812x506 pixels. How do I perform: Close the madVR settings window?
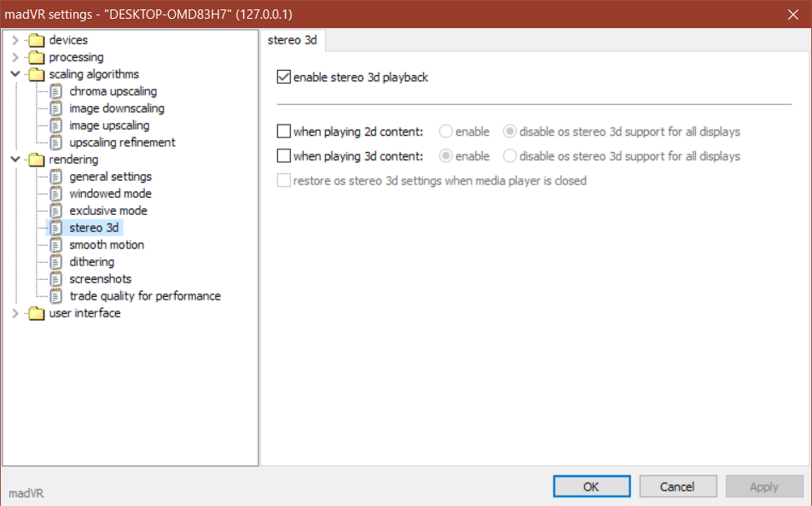click(793, 15)
